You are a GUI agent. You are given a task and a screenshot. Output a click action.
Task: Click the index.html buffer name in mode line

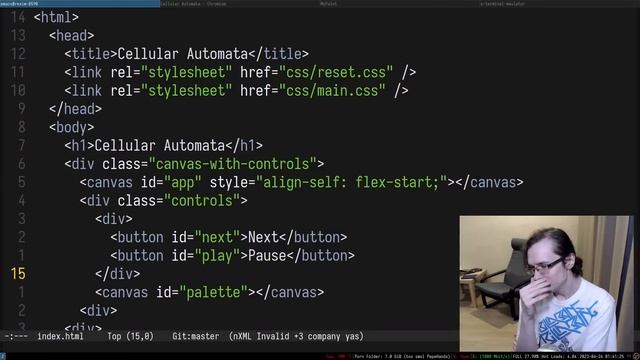tap(60, 336)
